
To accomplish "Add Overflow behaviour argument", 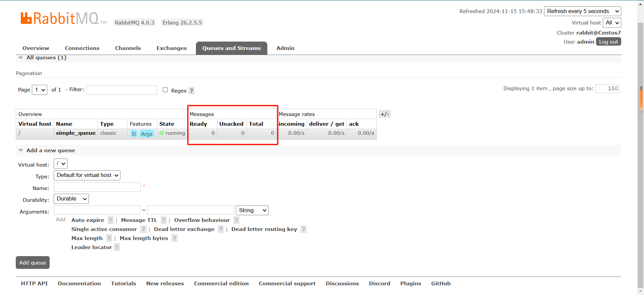I will pyautogui.click(x=202, y=220).
